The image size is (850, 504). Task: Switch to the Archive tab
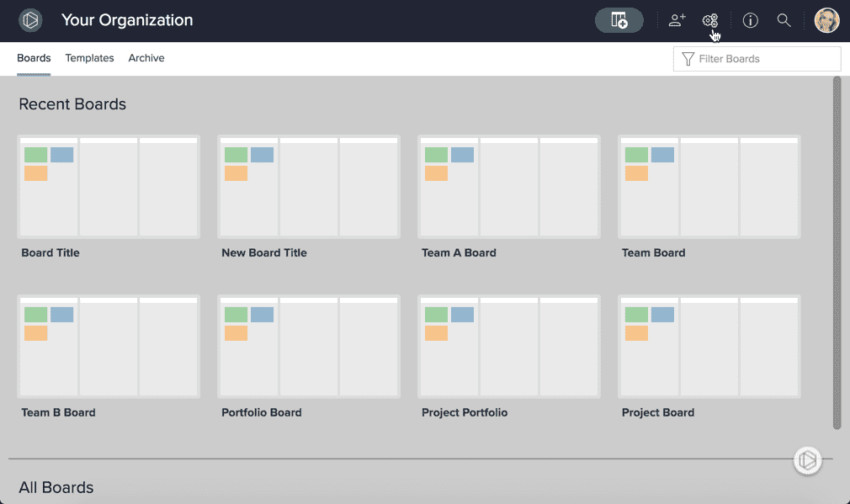click(x=146, y=58)
